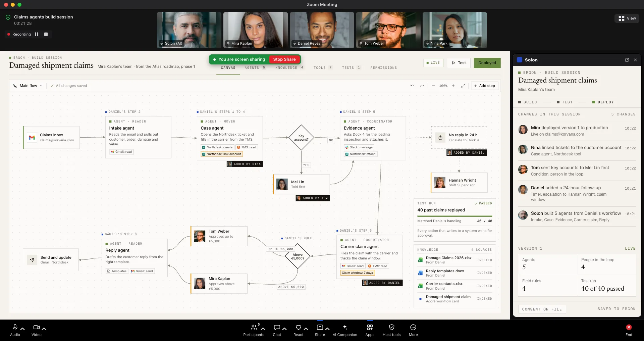Open Host tools
The image size is (644, 341).
[392, 330]
